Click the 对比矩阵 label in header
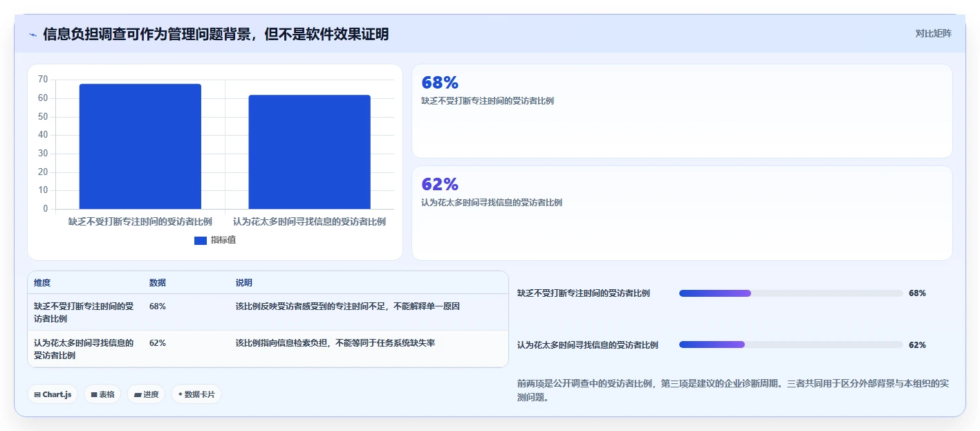Viewport: 980px width, 431px height. tap(933, 33)
